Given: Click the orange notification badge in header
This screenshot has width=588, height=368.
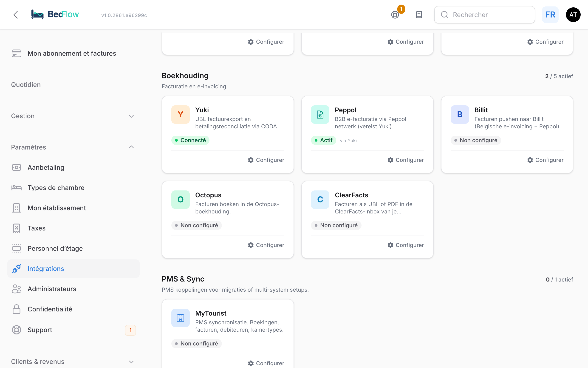Looking at the screenshot, I should click(x=401, y=9).
